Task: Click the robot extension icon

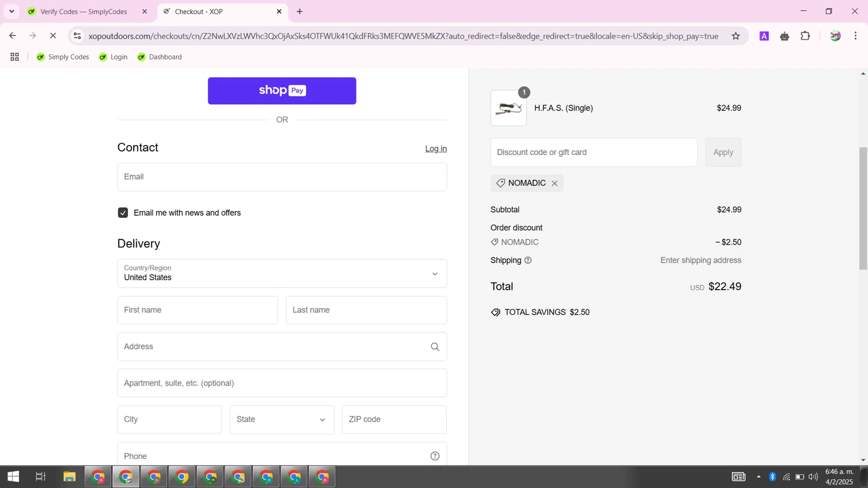Action: coord(785,36)
